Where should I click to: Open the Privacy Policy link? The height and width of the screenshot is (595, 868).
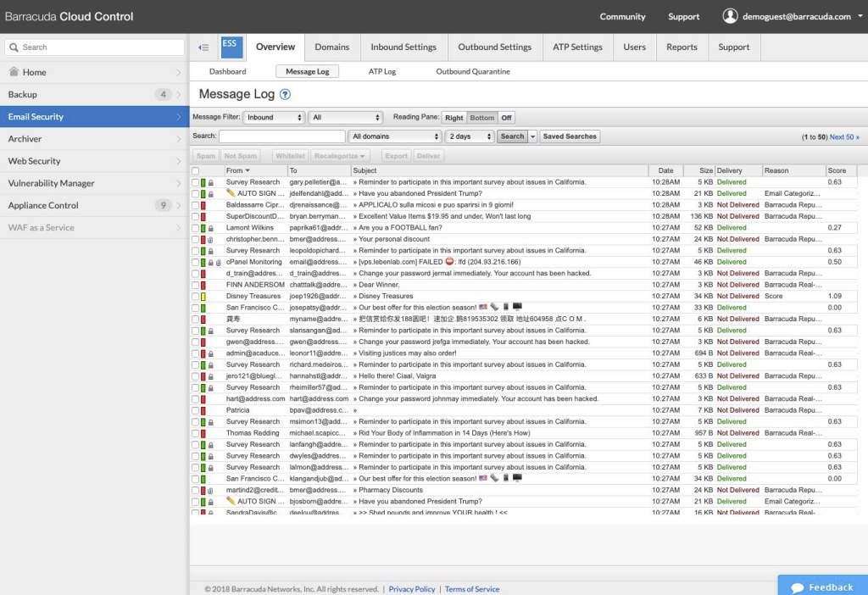(x=412, y=589)
